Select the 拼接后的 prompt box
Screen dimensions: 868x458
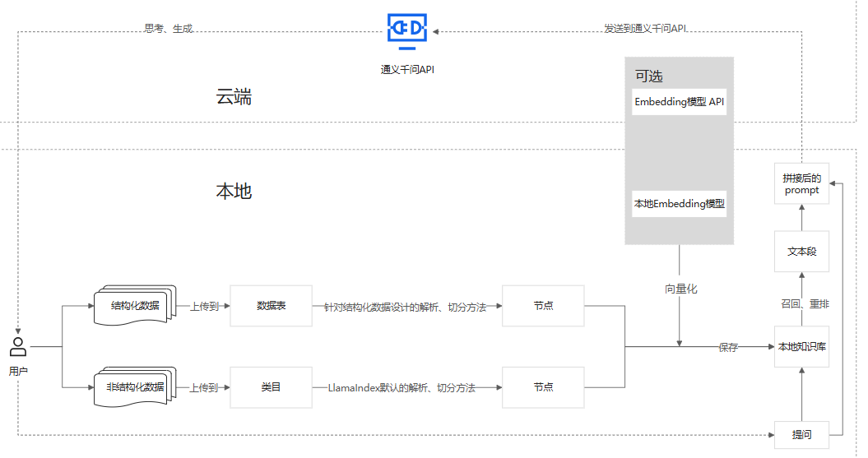point(801,183)
